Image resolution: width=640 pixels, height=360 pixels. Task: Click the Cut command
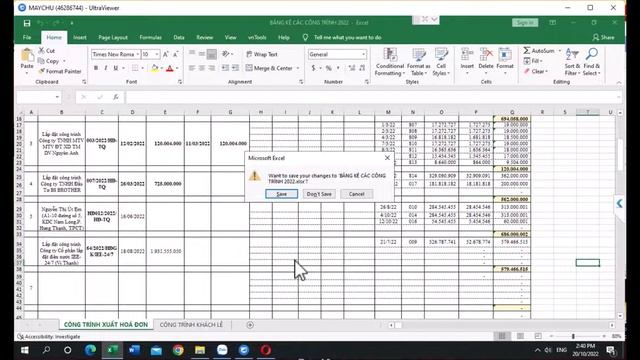click(x=47, y=51)
